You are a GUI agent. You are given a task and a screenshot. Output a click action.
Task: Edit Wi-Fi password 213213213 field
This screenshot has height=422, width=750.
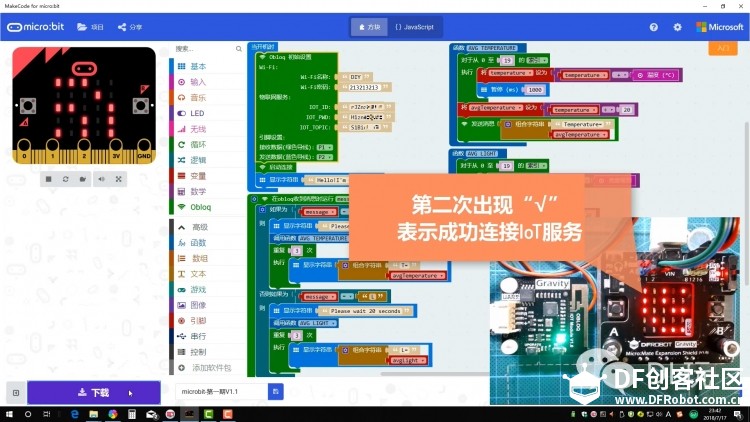[x=364, y=87]
